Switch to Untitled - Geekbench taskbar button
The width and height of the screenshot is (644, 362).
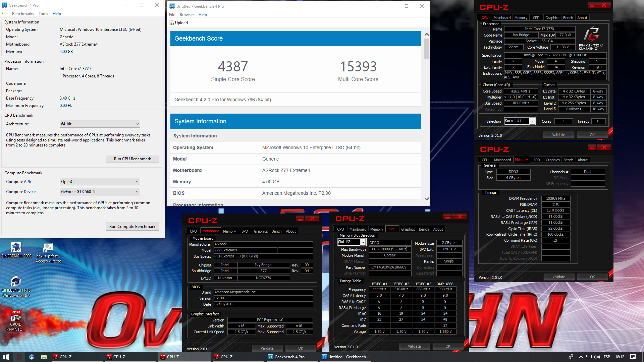coord(345,357)
